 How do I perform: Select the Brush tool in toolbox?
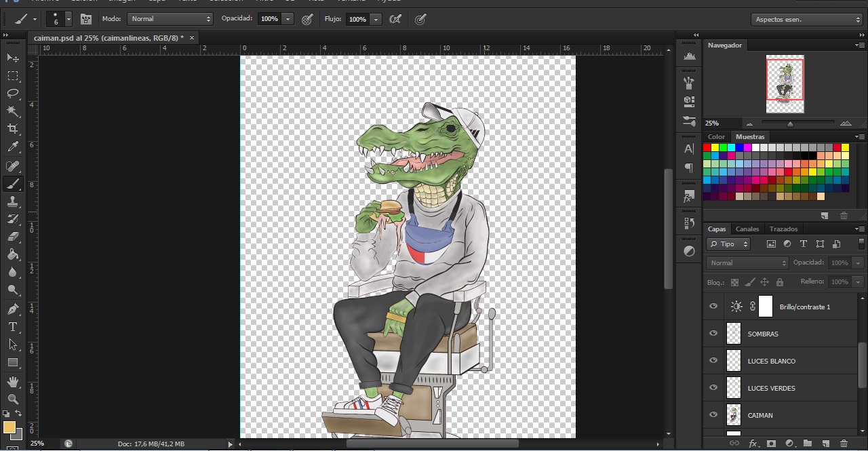point(12,184)
